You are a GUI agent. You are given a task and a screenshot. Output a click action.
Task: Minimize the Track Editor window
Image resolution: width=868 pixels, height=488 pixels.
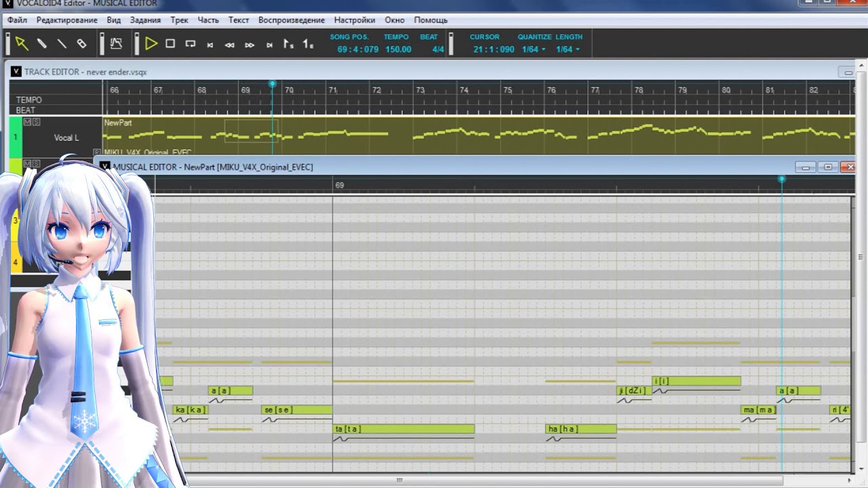[848, 72]
